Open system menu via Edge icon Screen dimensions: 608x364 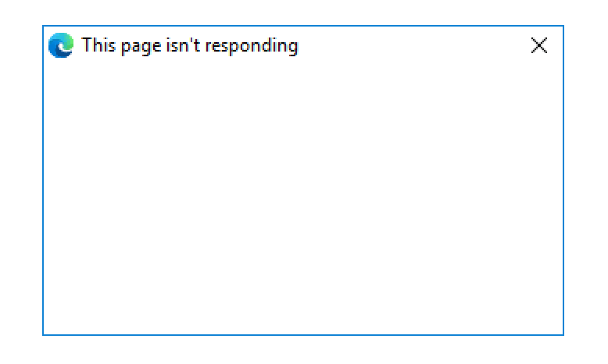point(61,45)
